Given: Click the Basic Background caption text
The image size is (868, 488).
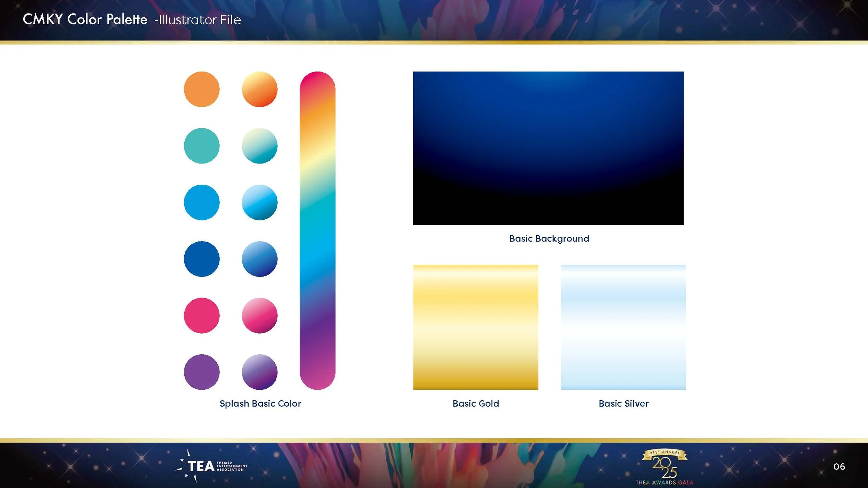Looking at the screenshot, I should (x=549, y=239).
